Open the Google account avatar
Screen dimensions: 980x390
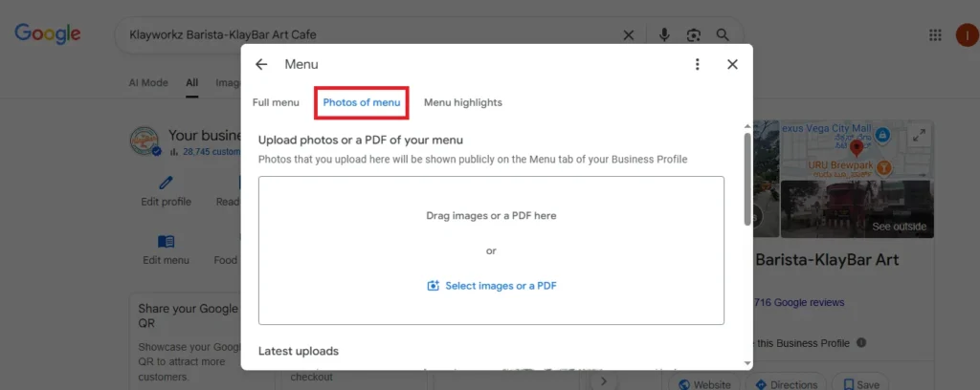point(968,35)
